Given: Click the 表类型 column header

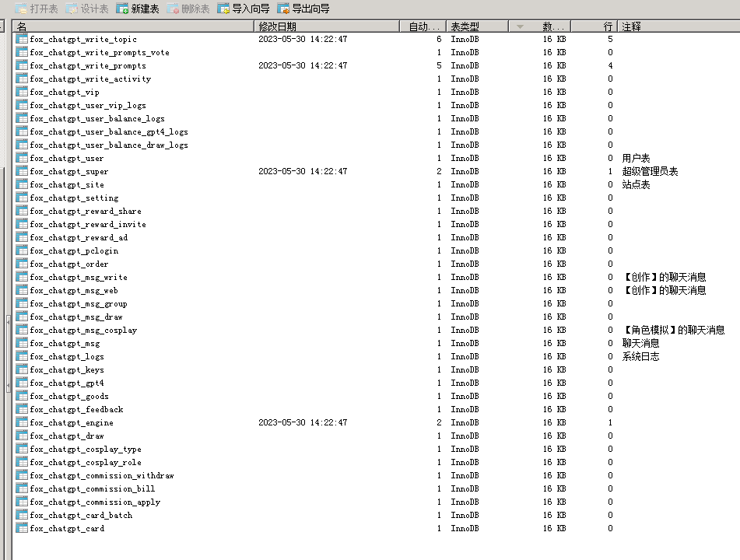Looking at the screenshot, I should (x=476, y=26).
